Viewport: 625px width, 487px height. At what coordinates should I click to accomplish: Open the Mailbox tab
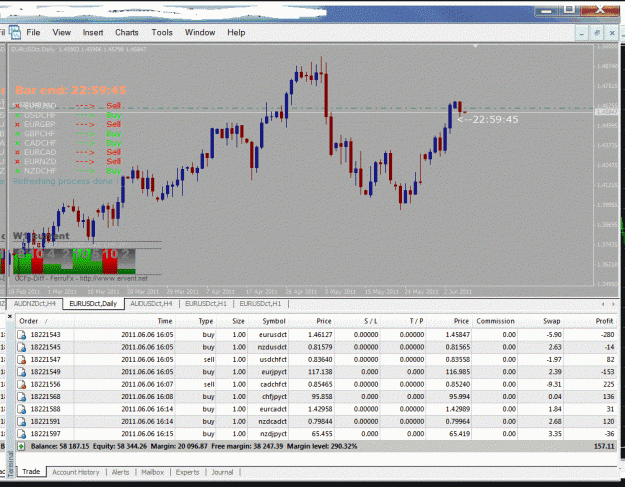click(152, 472)
